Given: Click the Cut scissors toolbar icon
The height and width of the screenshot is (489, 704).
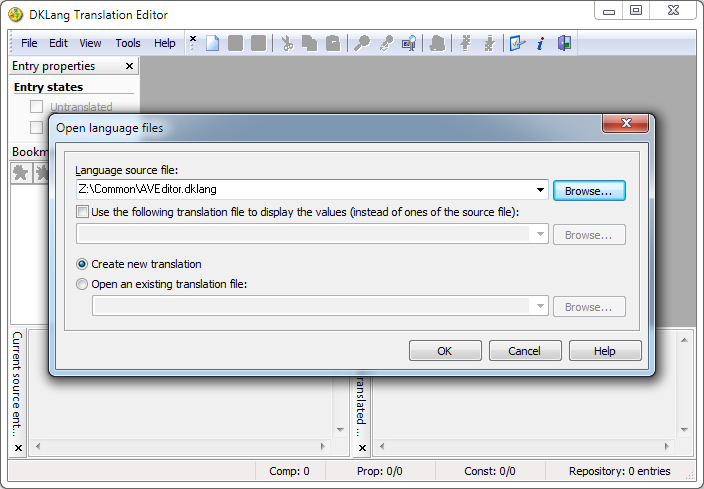Looking at the screenshot, I should (x=287, y=43).
